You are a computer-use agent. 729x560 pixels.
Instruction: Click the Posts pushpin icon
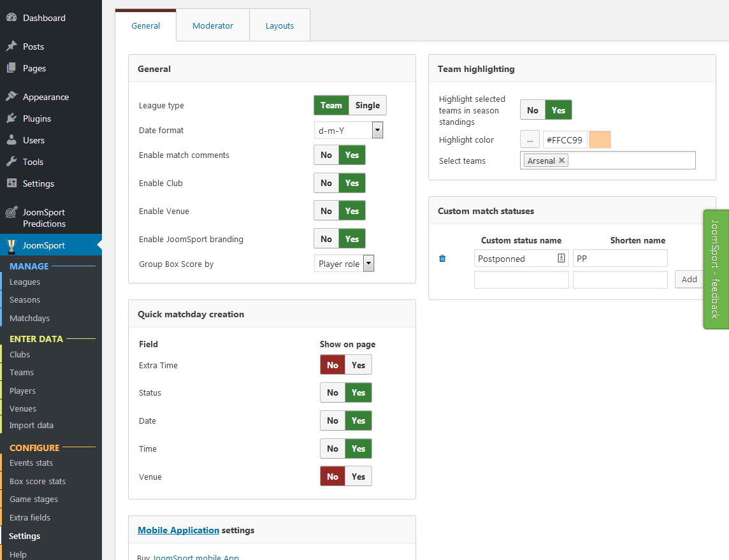coord(11,46)
